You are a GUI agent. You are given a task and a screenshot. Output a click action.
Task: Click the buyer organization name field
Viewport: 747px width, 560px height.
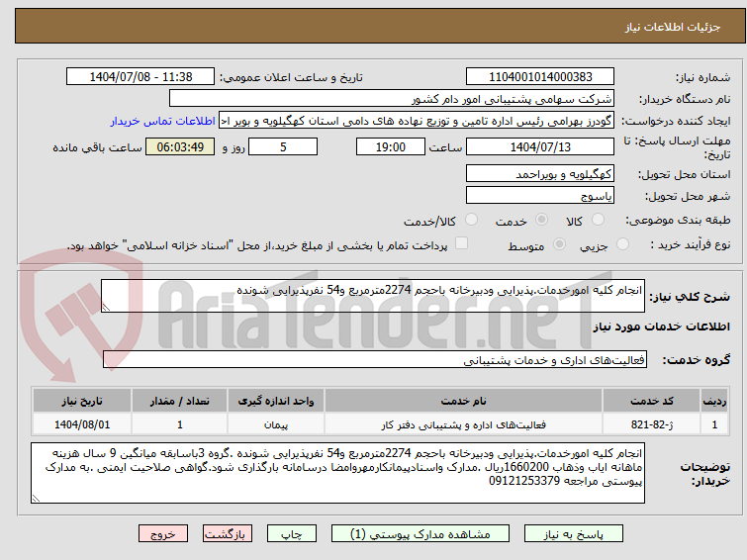pyautogui.click(x=392, y=99)
